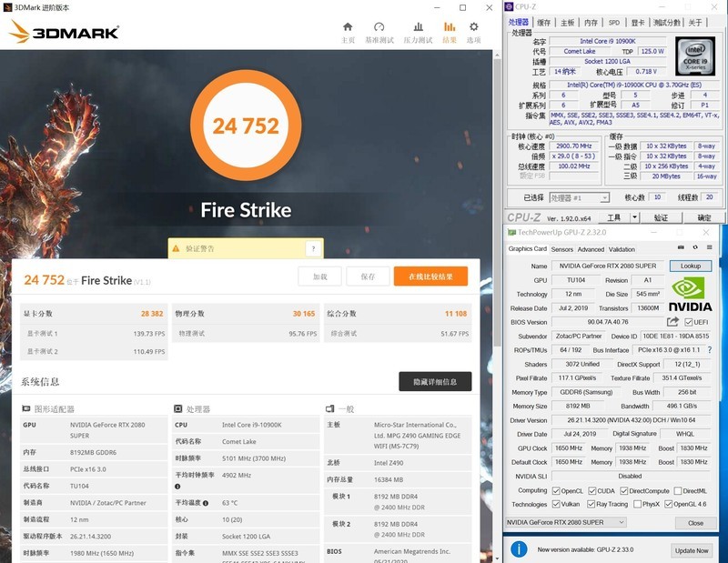728x563 pixels.
Task: Toggle the PhysX checkbox
Action: click(638, 504)
